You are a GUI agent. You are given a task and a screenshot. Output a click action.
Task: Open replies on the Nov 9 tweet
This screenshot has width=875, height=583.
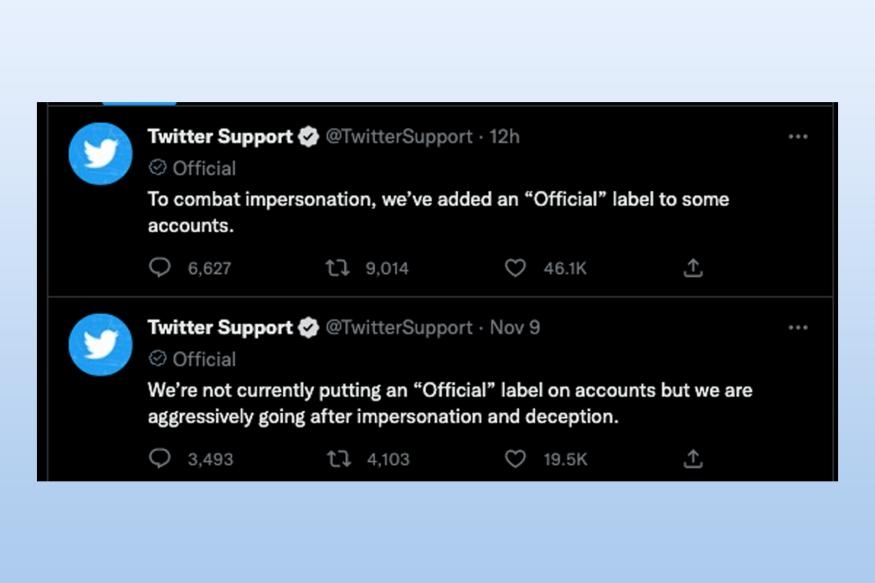(x=160, y=459)
